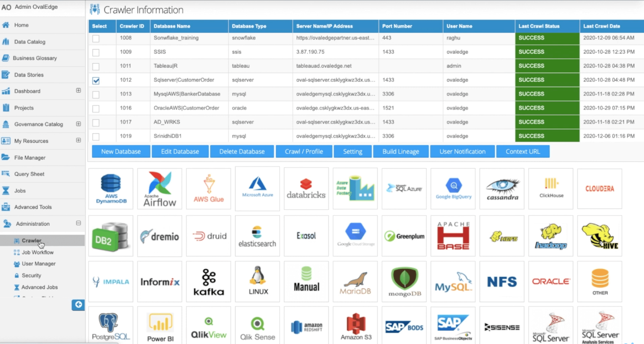Viewport: 644px width, 344px height.
Task: Select the MariaDB connector tile
Action: tap(355, 282)
